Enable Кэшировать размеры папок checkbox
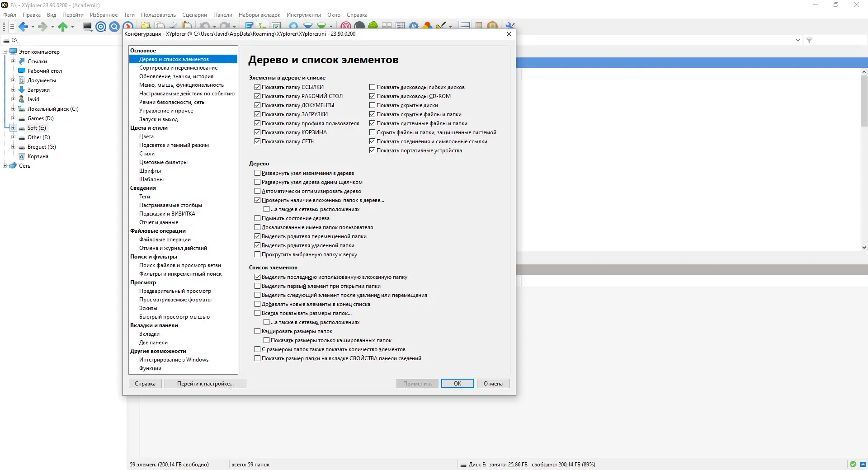 point(257,331)
